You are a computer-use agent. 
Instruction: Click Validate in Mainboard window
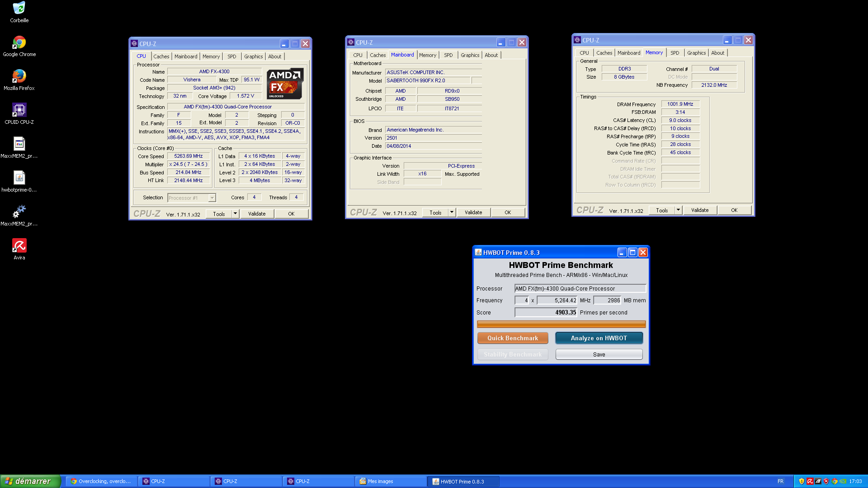coord(473,212)
